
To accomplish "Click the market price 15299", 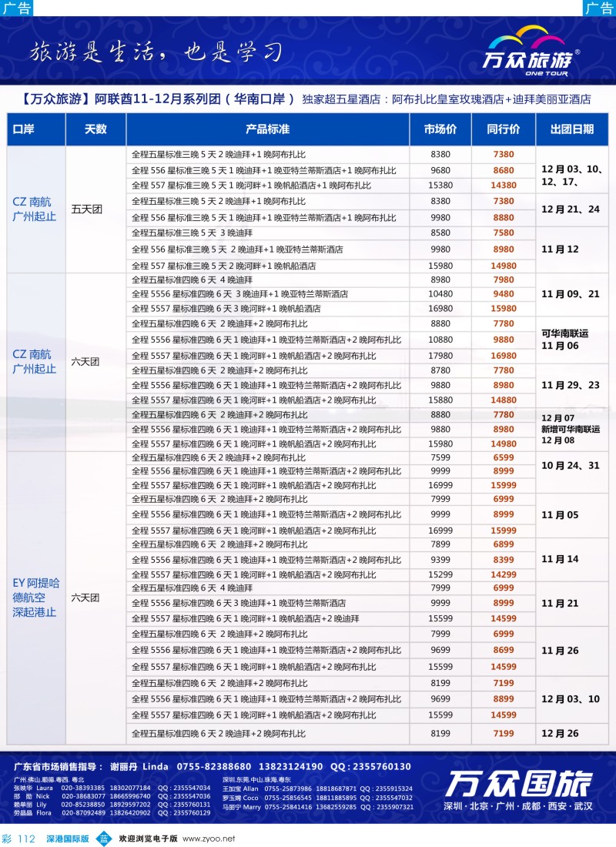I will pos(440,574).
